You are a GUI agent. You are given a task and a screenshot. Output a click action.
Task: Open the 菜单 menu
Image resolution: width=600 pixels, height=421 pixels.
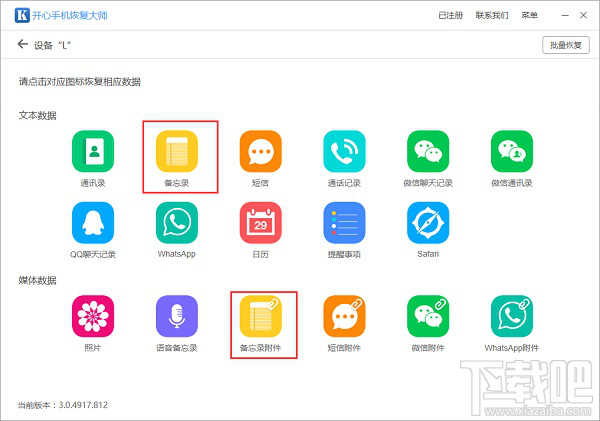[x=530, y=15]
